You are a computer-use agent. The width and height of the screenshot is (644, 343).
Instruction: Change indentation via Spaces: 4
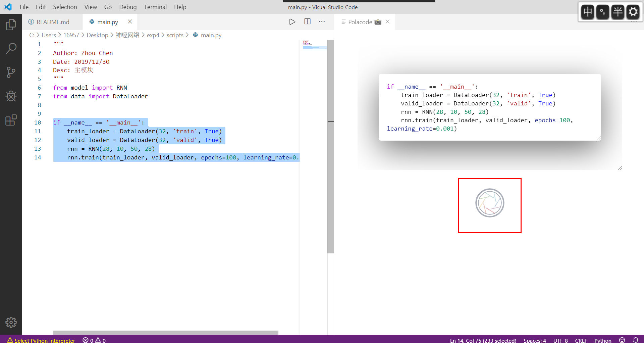coord(535,340)
